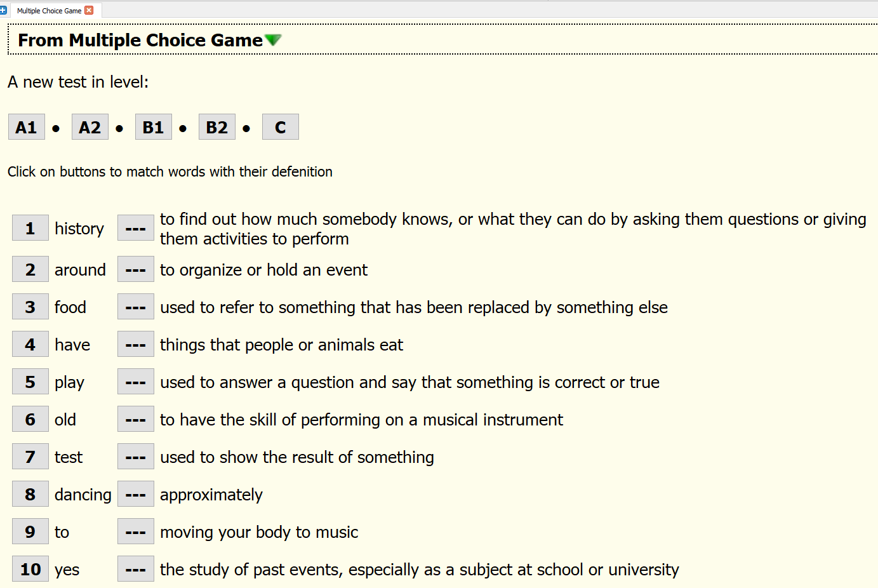Expand the green arrow beside the game title

coord(273,39)
